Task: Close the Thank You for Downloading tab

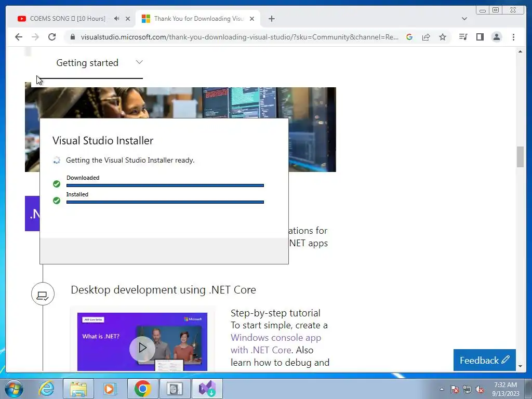Action: (252, 19)
